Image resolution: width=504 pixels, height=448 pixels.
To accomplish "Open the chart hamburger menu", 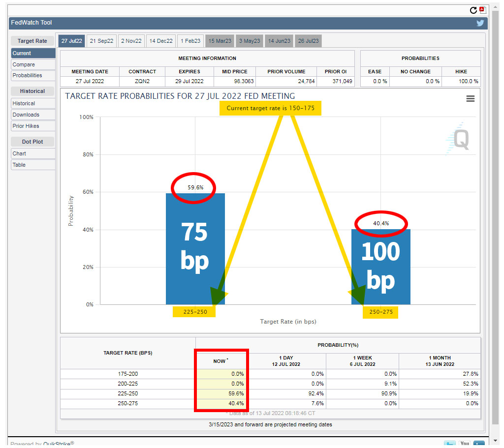I will pos(470,99).
